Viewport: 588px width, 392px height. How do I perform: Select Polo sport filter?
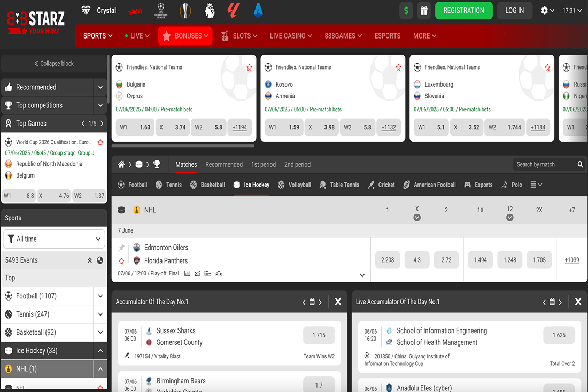[512, 185]
